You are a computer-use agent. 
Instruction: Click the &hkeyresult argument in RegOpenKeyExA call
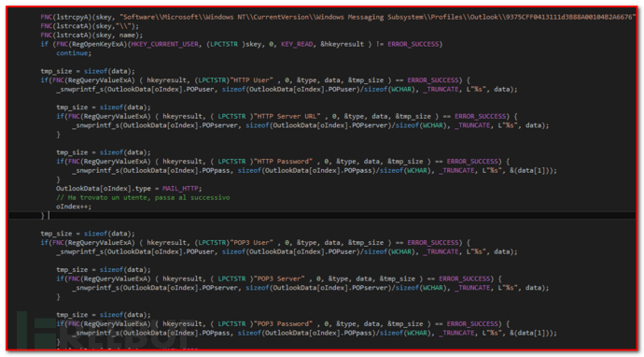click(x=342, y=45)
